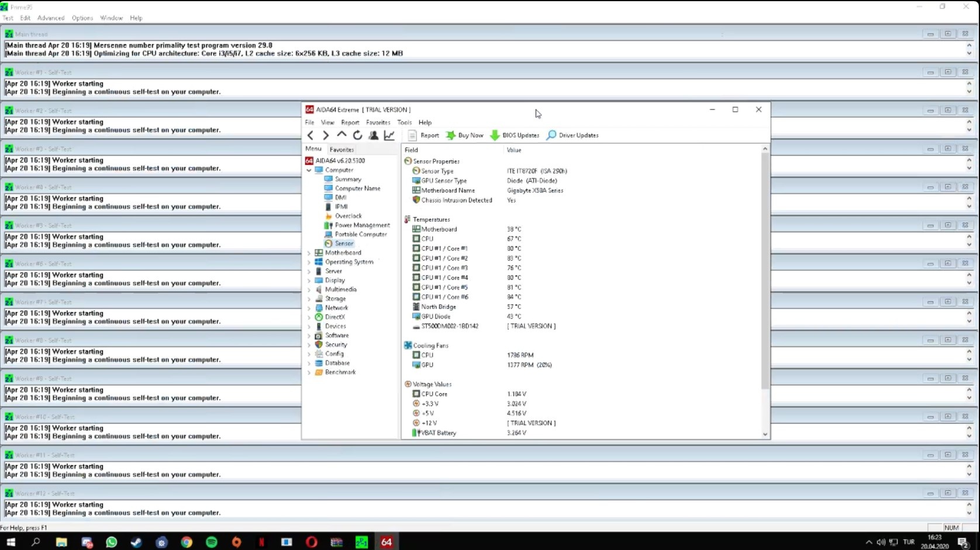
Task: Expand the Network tree node
Action: [x=309, y=308]
